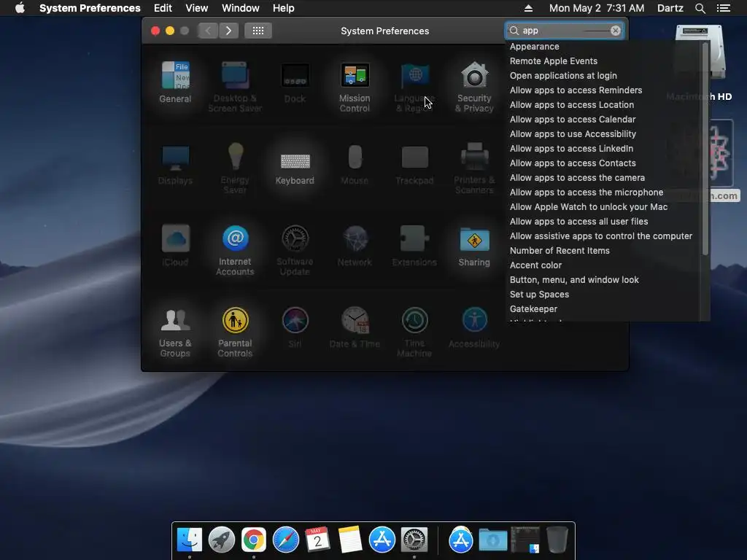Clear the search field text
This screenshot has width=747, height=560.
pyautogui.click(x=616, y=31)
